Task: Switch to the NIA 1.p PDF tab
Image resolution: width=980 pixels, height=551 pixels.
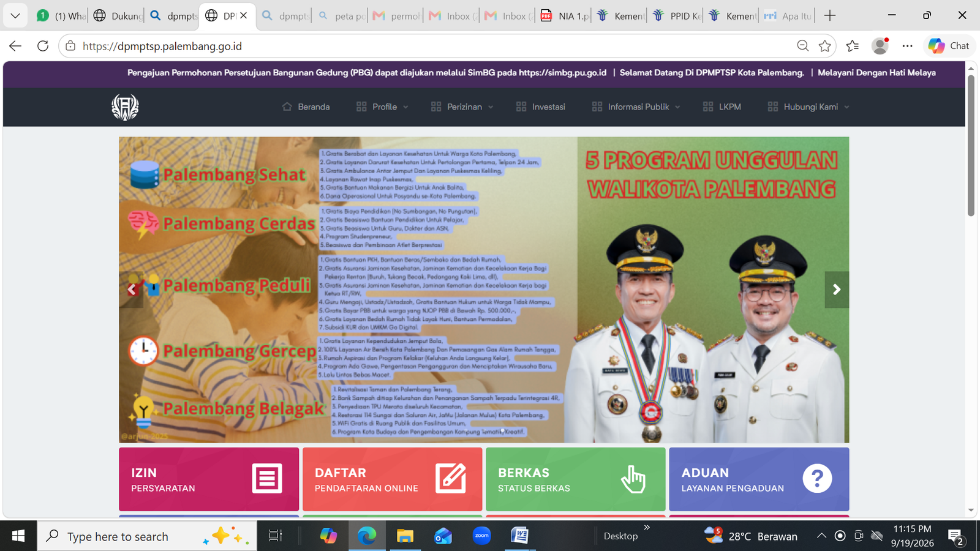Action: (x=564, y=16)
